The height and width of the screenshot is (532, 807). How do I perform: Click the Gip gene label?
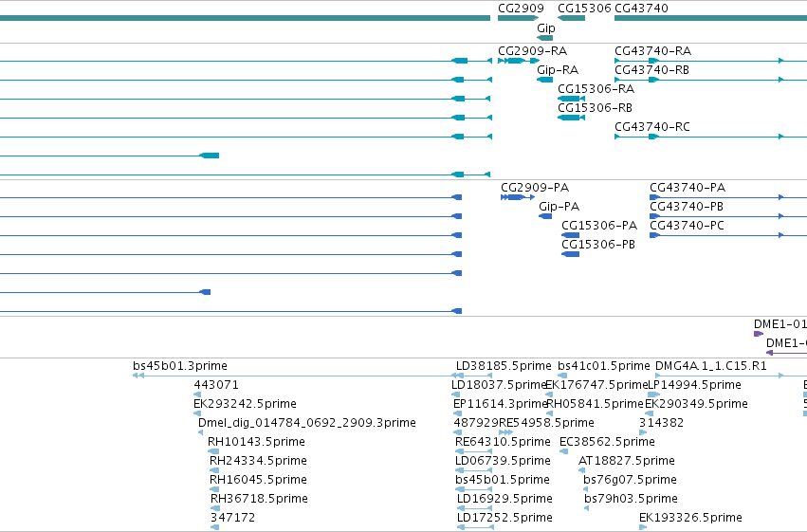coord(546,28)
